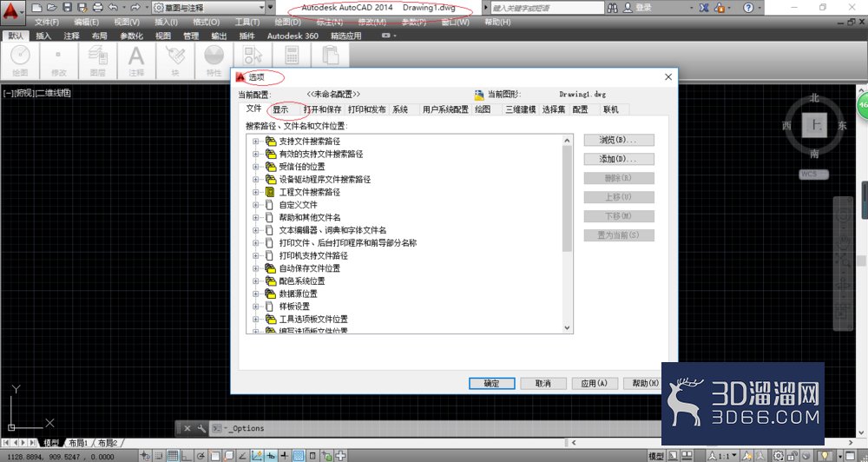Viewport: 868px width, 462px height.
Task: Toggle Grid Display in status bar
Action: click(x=173, y=456)
